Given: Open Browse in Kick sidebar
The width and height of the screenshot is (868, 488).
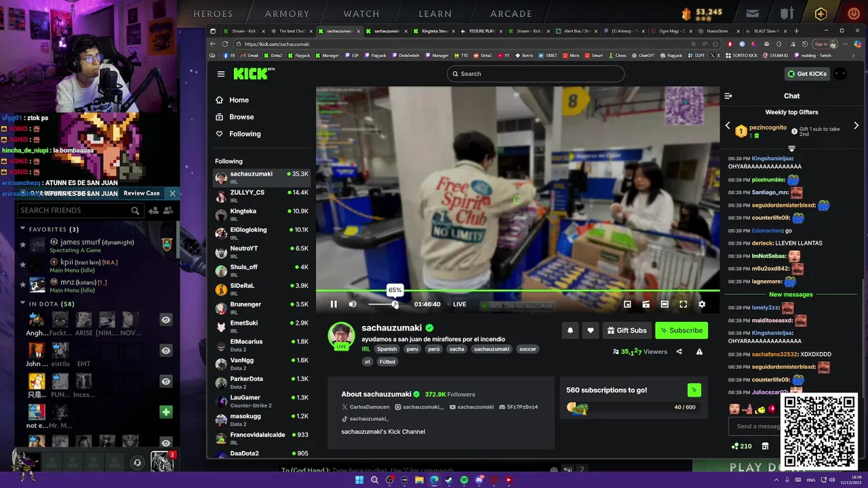Looking at the screenshot, I should pos(241,117).
